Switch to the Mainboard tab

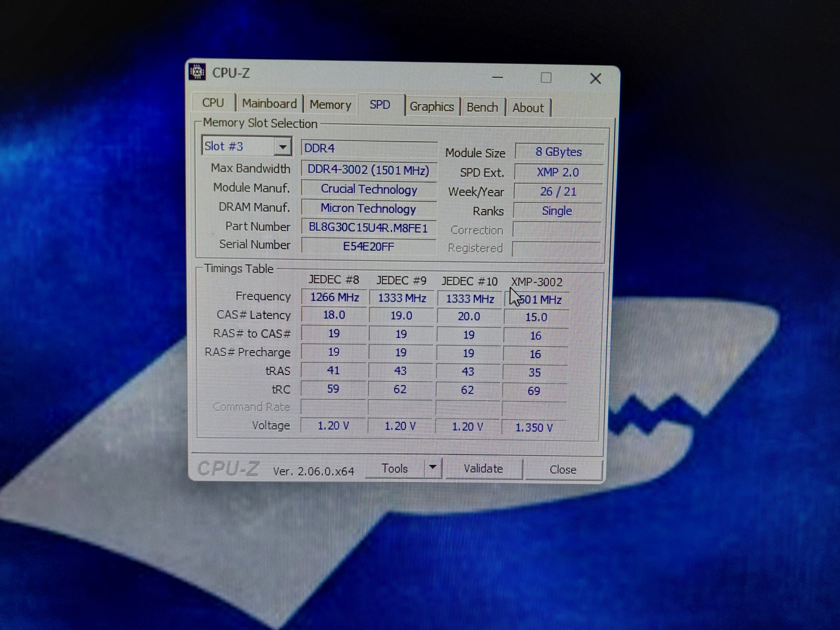pos(269,103)
